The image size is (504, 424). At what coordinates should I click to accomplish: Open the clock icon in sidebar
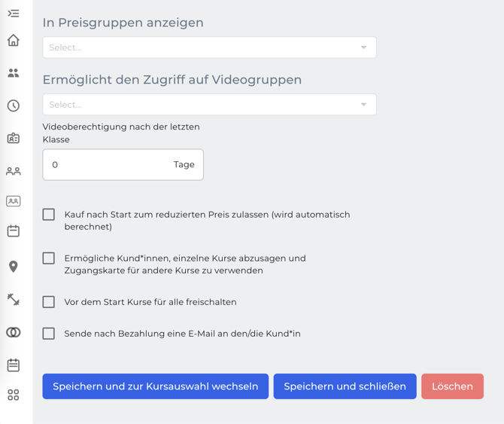(14, 106)
